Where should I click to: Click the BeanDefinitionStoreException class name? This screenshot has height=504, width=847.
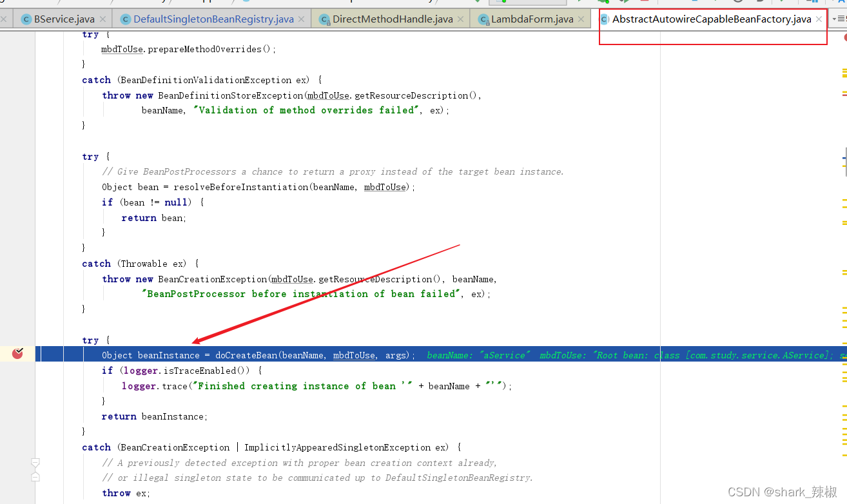pos(230,95)
